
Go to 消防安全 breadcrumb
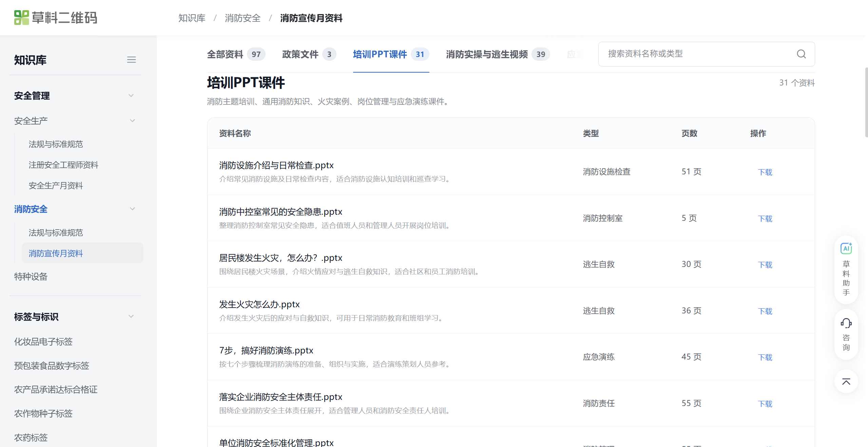click(243, 18)
